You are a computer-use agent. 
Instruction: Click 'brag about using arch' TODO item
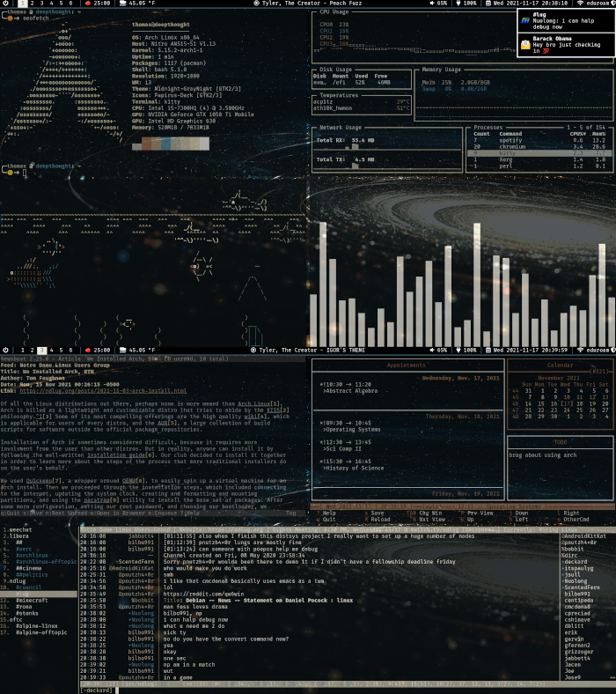[x=543, y=455]
